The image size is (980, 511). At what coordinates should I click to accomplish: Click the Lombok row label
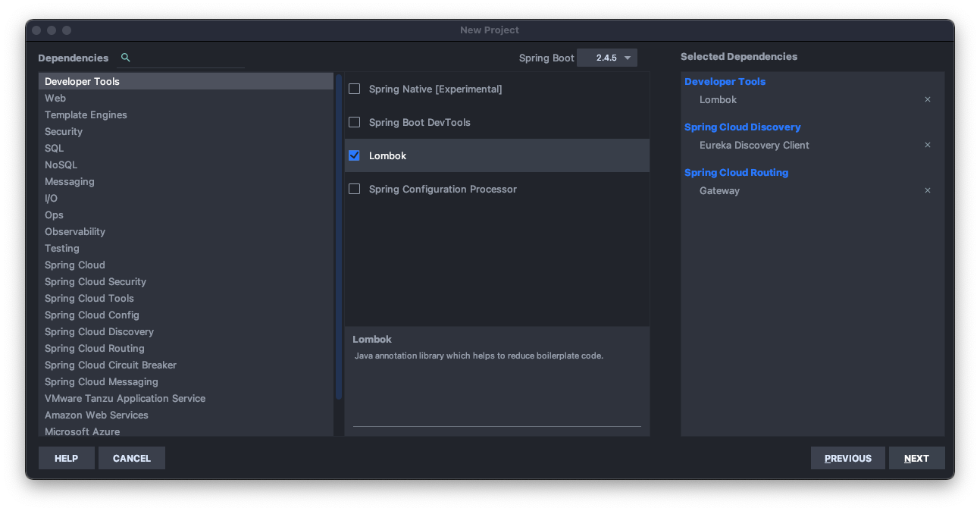tap(387, 155)
